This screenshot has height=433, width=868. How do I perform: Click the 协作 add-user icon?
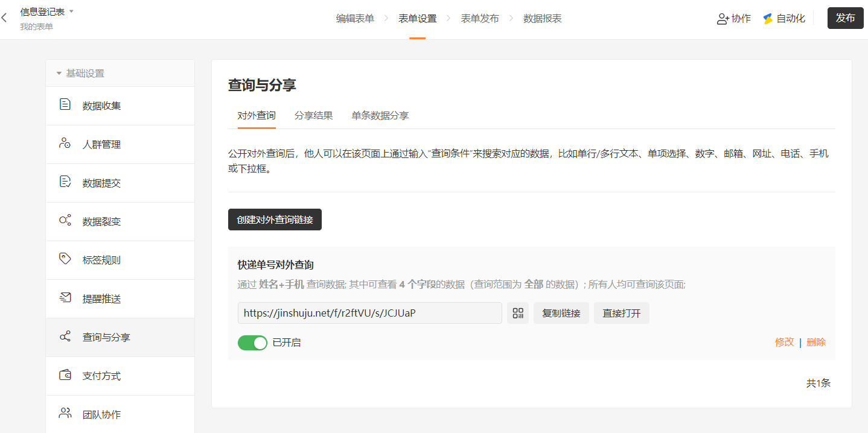pos(723,19)
